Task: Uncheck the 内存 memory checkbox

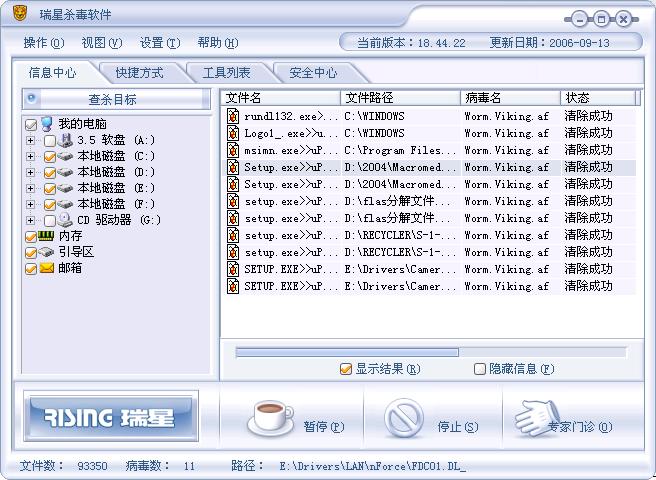Action: 31,237
